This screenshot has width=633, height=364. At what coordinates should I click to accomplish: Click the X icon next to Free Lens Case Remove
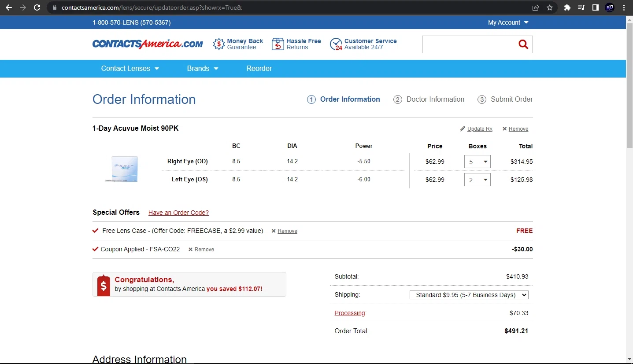pos(274,231)
